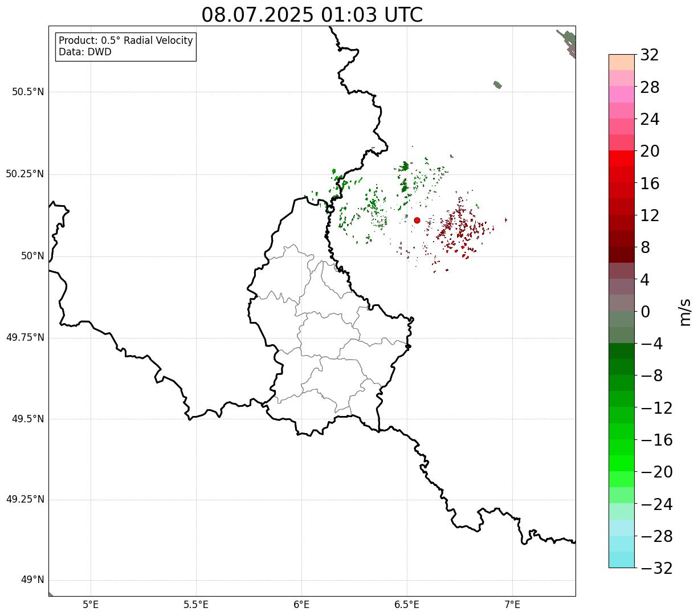Click the 49.5°N latitude label
Viewport: 698px width, 616px height.
click(28, 419)
